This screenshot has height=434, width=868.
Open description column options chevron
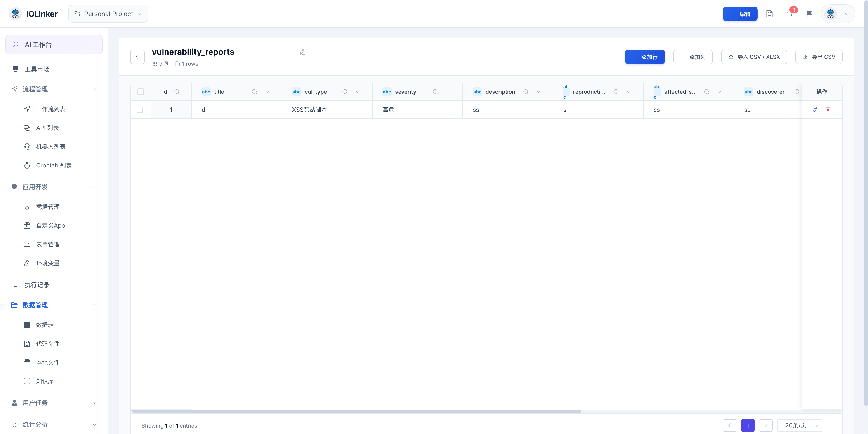(x=538, y=92)
